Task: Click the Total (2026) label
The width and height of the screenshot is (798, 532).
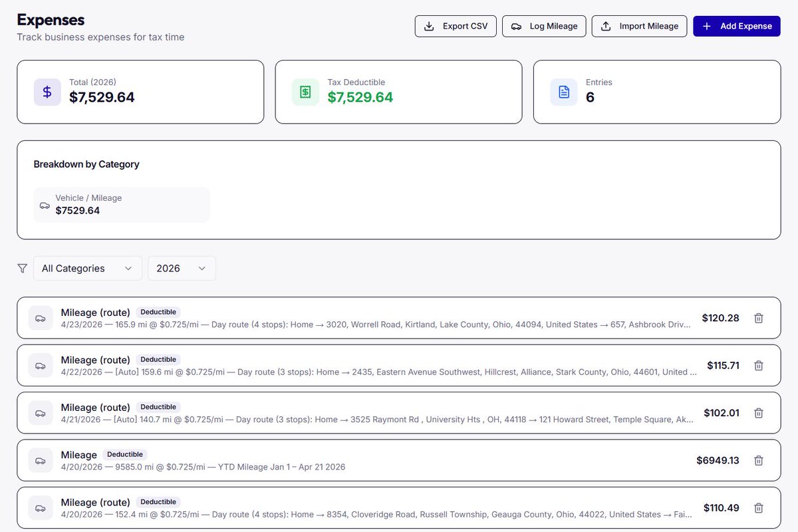Action: pos(92,82)
